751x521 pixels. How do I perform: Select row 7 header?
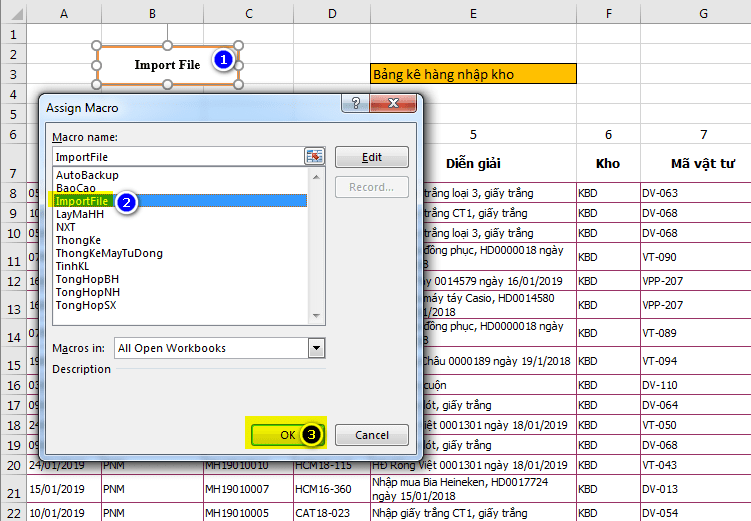13,163
